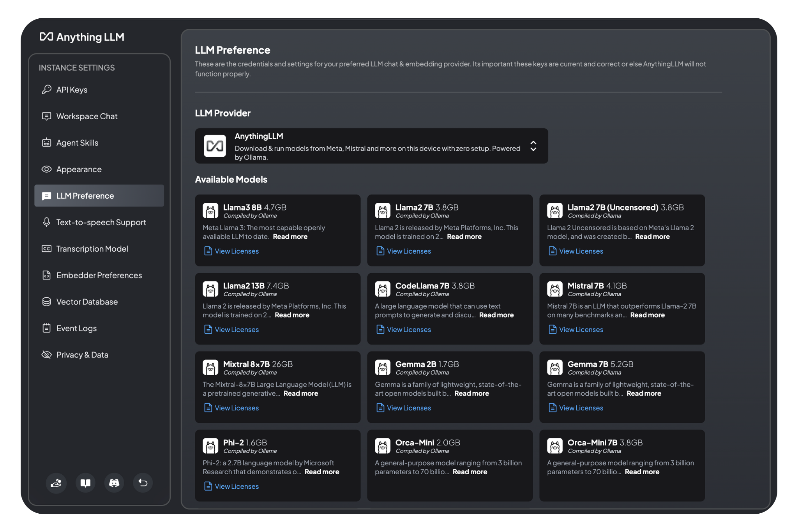Click the Embedder Preferences file icon
Image resolution: width=798 pixels, height=532 pixels.
(x=47, y=275)
